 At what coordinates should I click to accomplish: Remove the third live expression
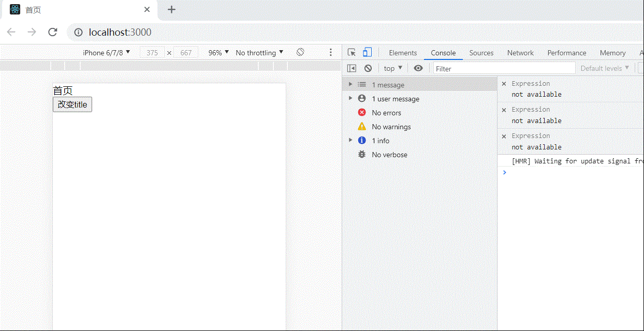pos(504,136)
